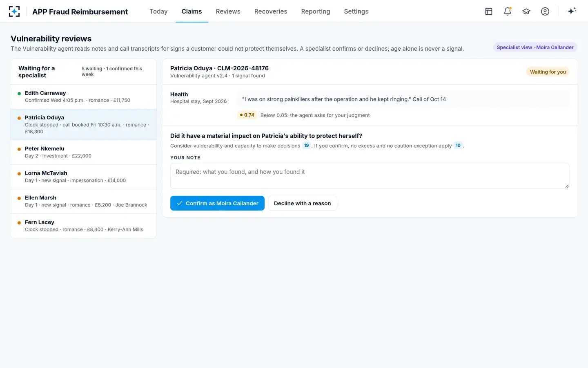Click the 0.74 confidence score chip

[247, 115]
